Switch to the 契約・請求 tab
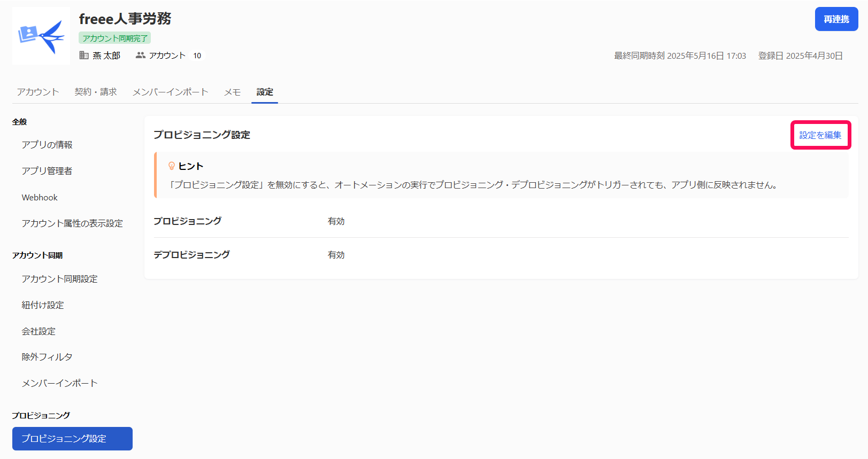Viewport: 868px width, 459px height. 96,92
